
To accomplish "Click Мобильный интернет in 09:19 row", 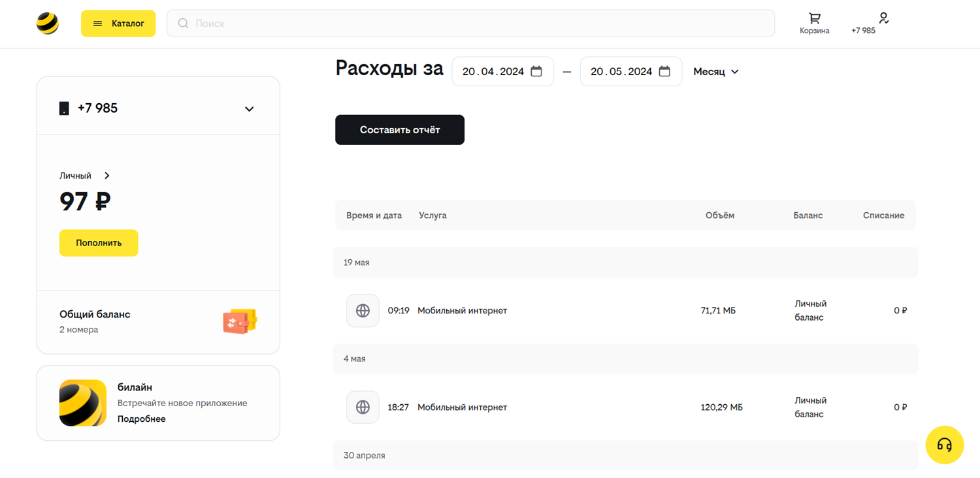I will [462, 311].
